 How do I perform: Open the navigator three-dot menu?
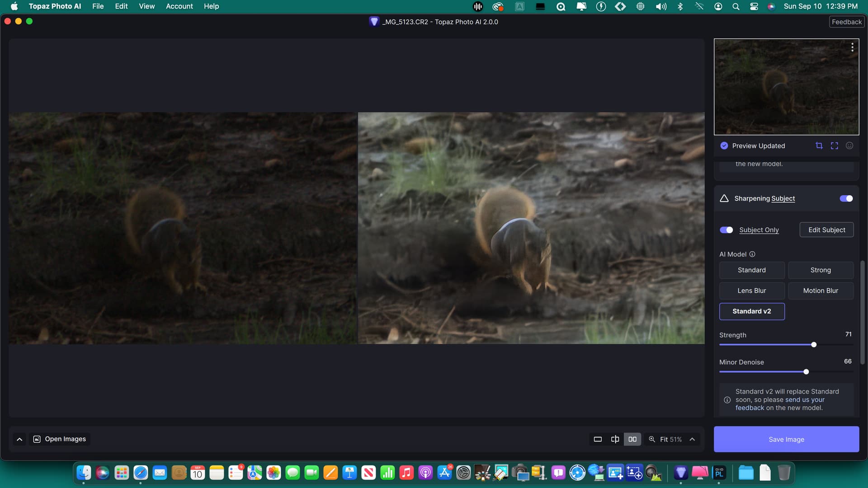point(852,47)
